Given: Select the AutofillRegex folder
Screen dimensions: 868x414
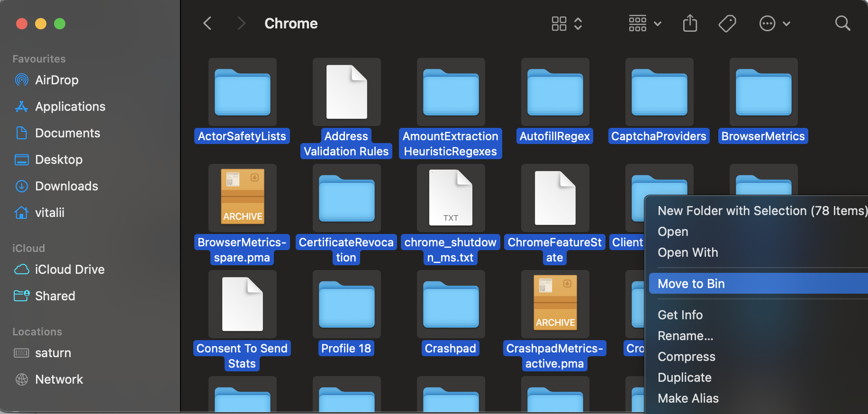Looking at the screenshot, I should (x=555, y=92).
